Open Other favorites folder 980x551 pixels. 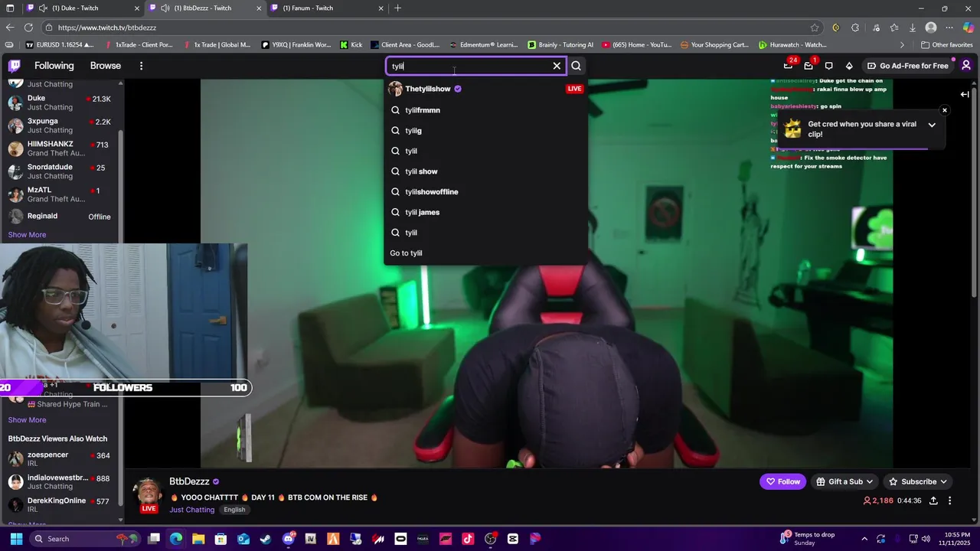[946, 45]
